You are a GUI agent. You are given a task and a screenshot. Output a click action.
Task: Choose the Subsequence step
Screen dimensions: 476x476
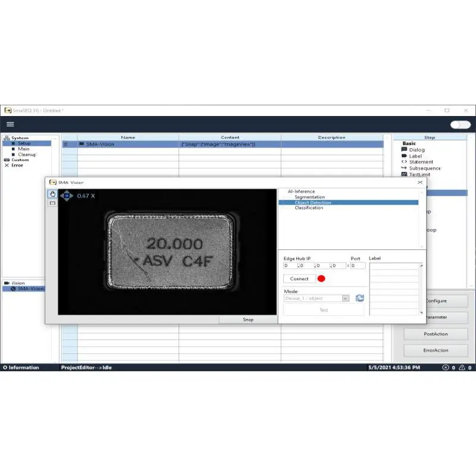click(425, 168)
